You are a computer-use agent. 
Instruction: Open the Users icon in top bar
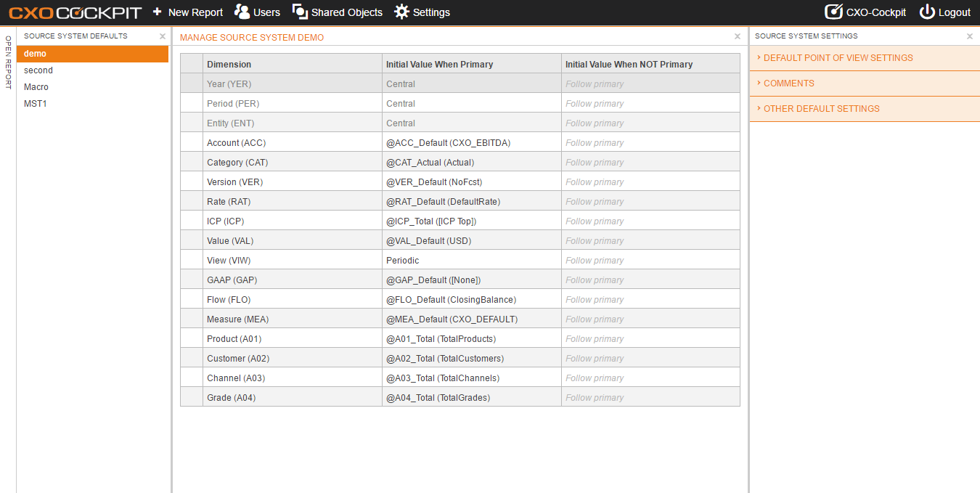click(x=242, y=12)
